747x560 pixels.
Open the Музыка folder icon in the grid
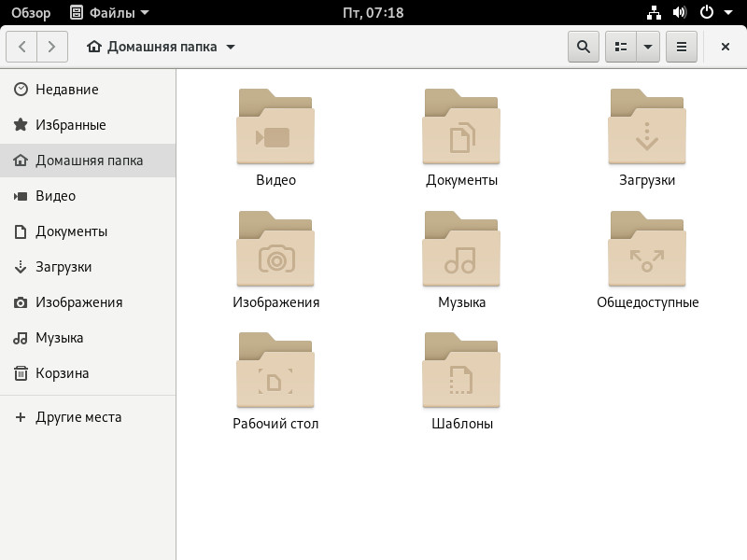461,249
